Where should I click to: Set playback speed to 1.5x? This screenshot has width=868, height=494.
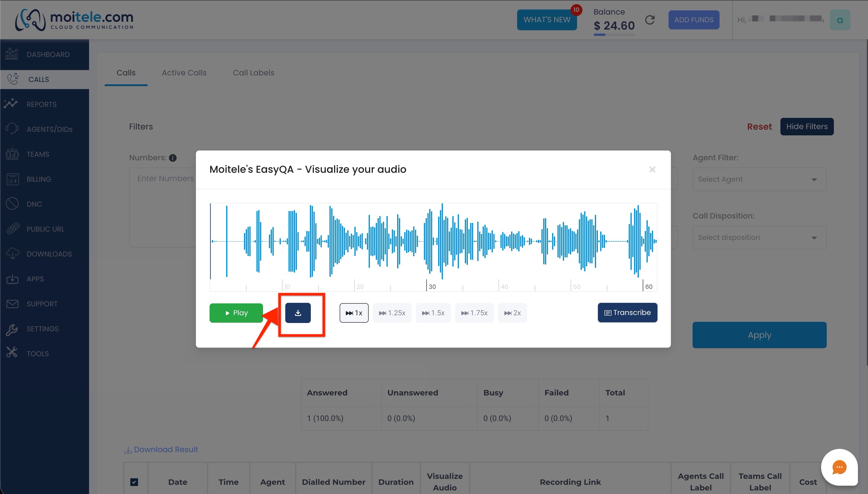tap(433, 313)
